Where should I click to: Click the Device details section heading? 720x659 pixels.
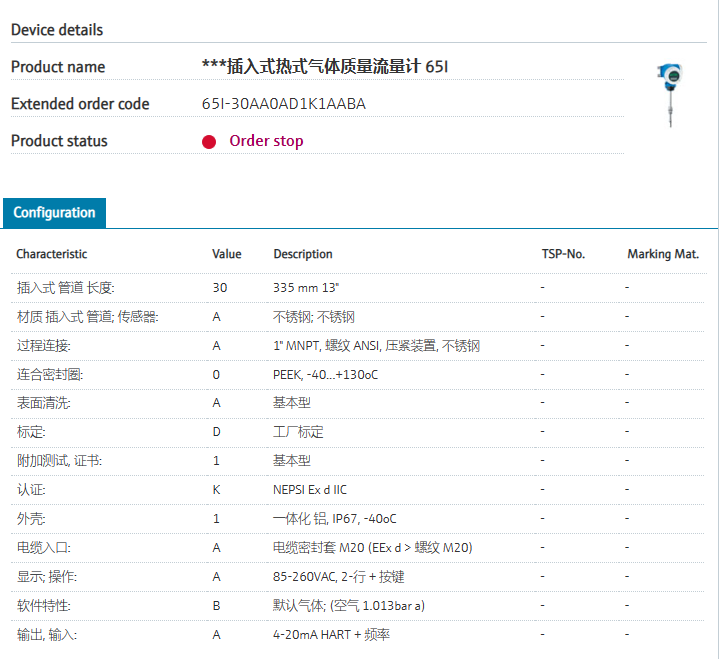point(57,30)
